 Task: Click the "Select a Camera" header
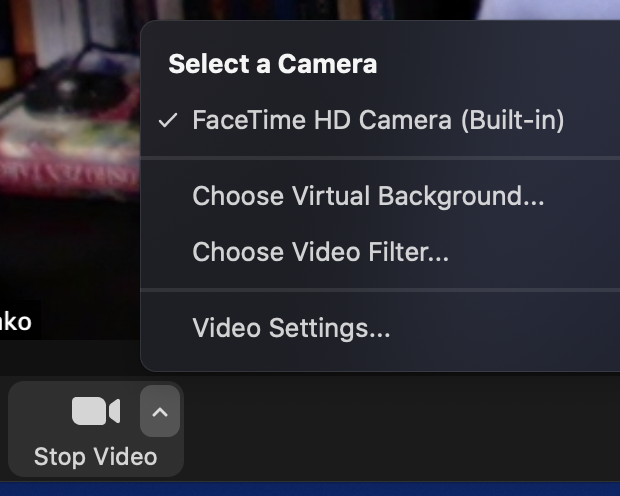click(272, 65)
